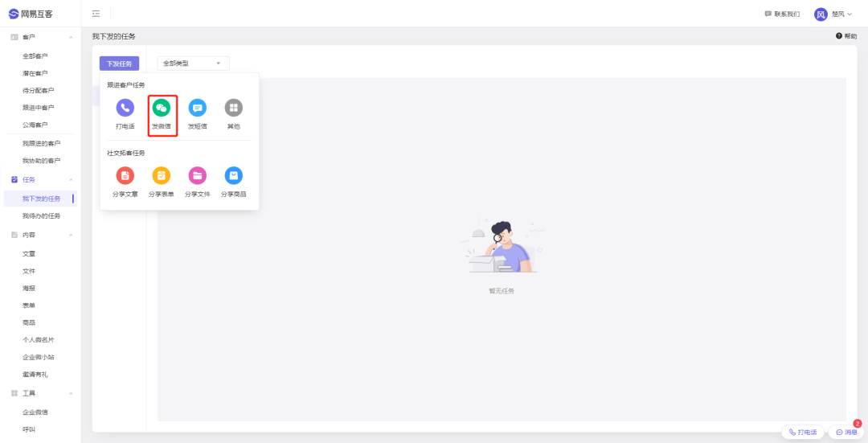Image resolution: width=868 pixels, height=443 pixels.
Task: Select the 打电话 phone task icon
Action: point(125,108)
